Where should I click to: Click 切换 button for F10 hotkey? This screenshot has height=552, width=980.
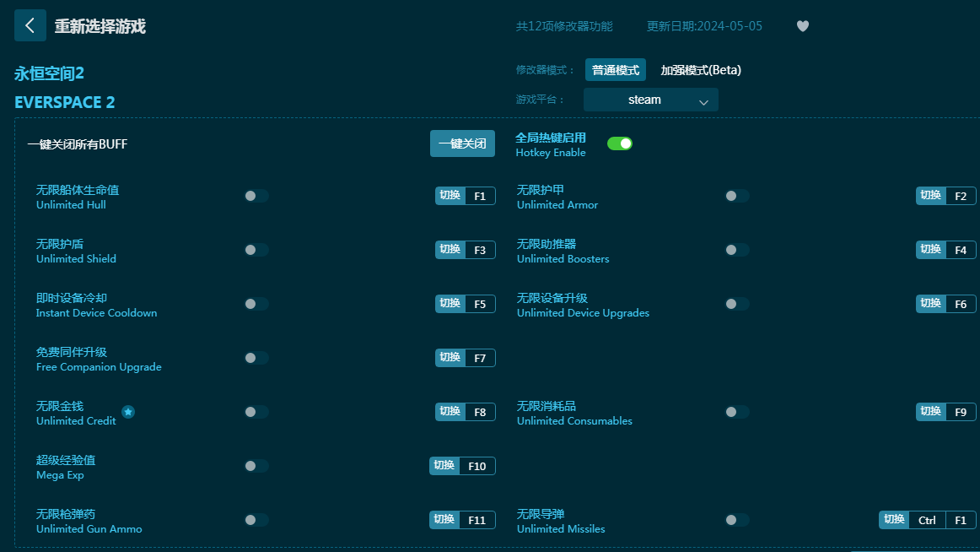(444, 466)
